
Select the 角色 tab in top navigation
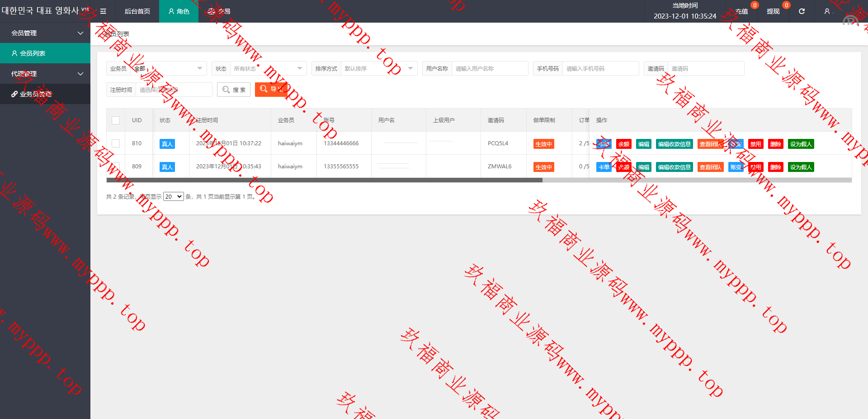pos(179,11)
